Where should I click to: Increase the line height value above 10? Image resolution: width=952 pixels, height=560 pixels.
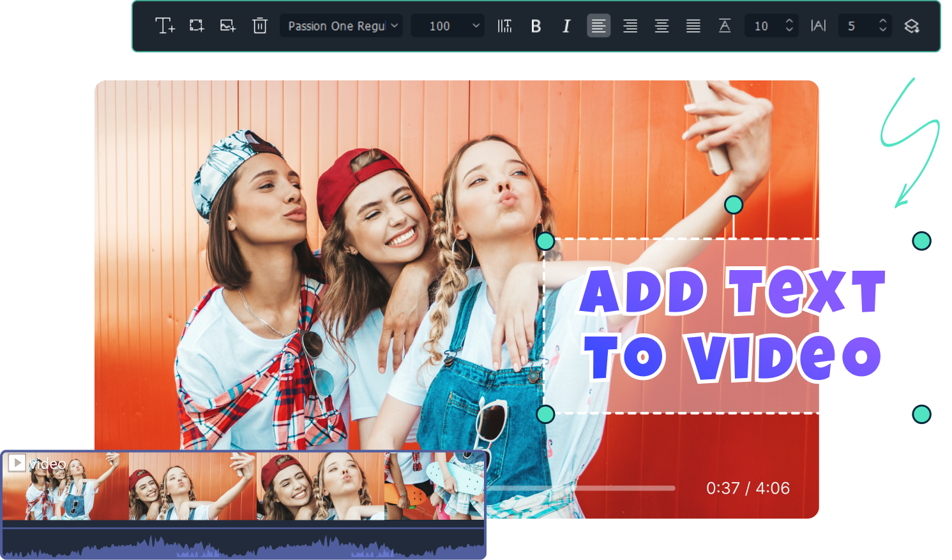789,21
